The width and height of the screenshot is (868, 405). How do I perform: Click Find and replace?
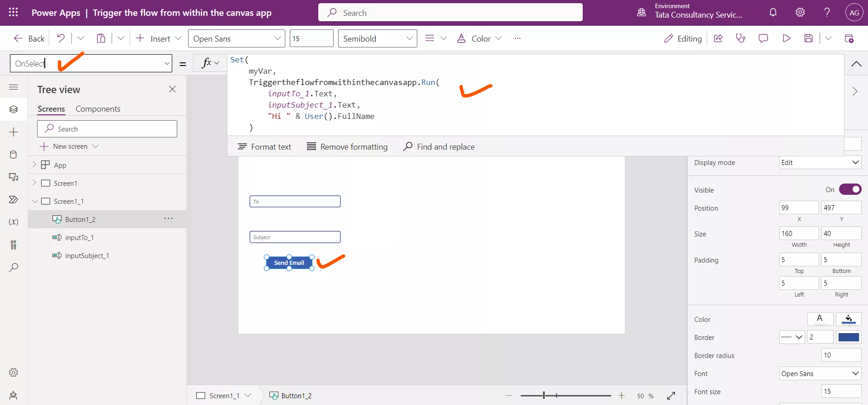(x=439, y=146)
